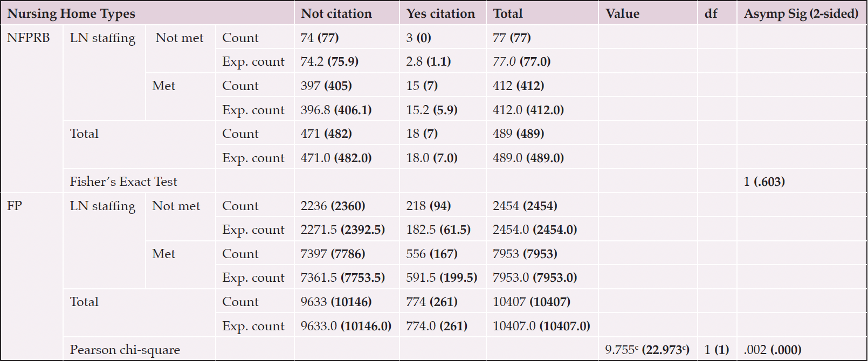Select the Pearson chi-square row label

click(125, 350)
